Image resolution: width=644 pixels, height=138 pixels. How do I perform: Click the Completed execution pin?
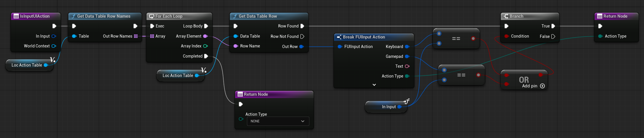pos(206,56)
